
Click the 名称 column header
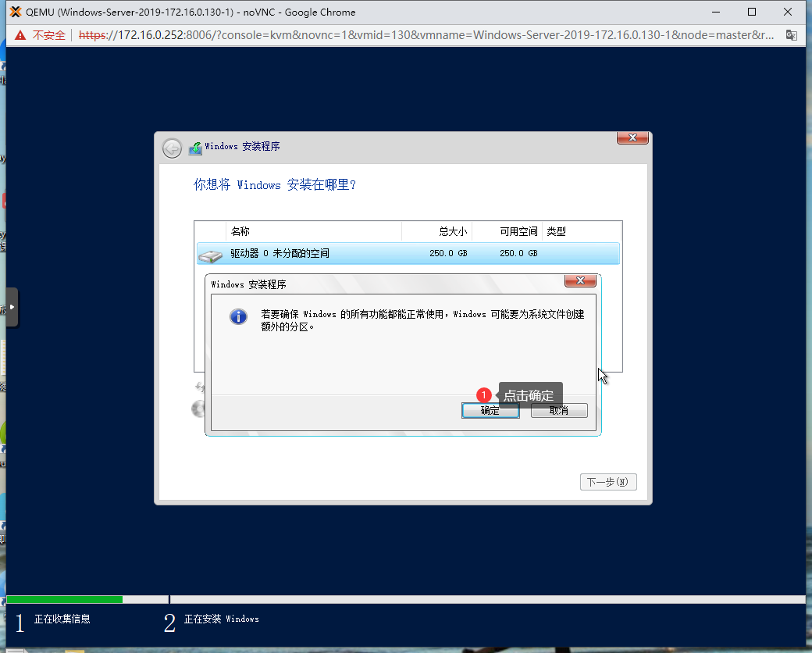click(x=314, y=231)
